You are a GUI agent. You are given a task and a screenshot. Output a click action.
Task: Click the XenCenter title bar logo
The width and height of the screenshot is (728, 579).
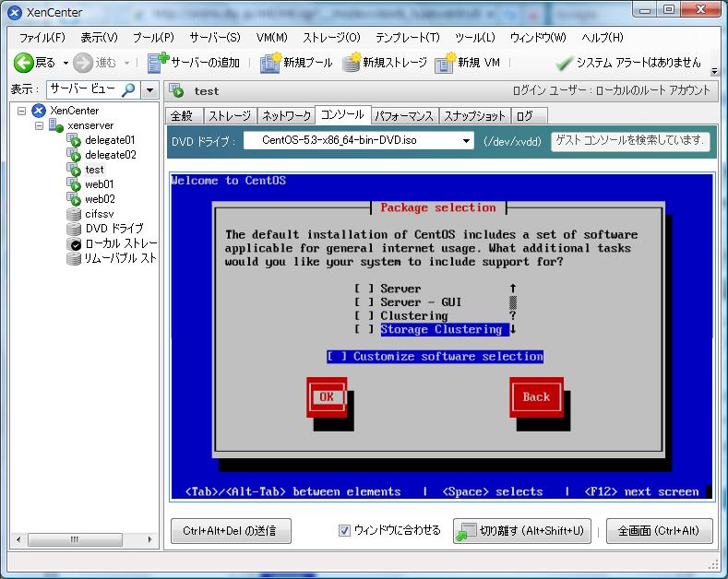coord(15,13)
